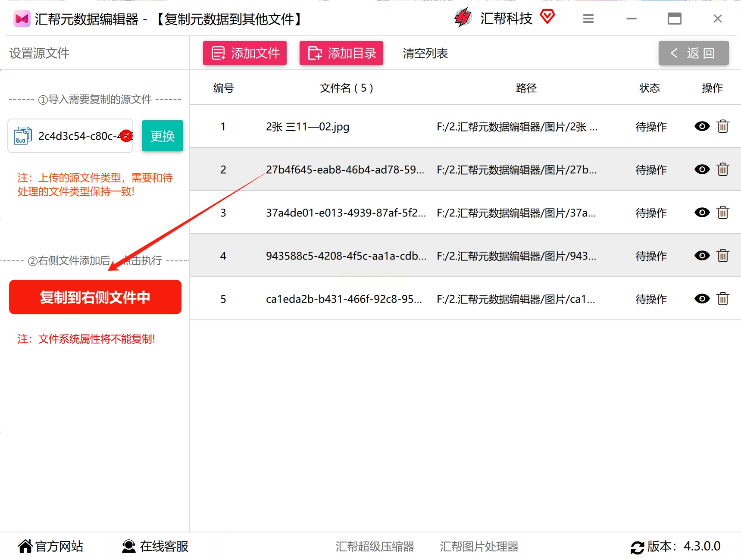This screenshot has height=560, width=741.
Task: Go back with the 返回 button
Action: pyautogui.click(x=694, y=53)
